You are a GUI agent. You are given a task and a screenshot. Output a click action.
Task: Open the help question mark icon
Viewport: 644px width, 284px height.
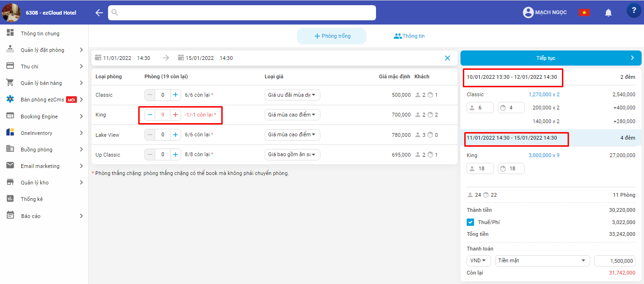(x=634, y=11)
